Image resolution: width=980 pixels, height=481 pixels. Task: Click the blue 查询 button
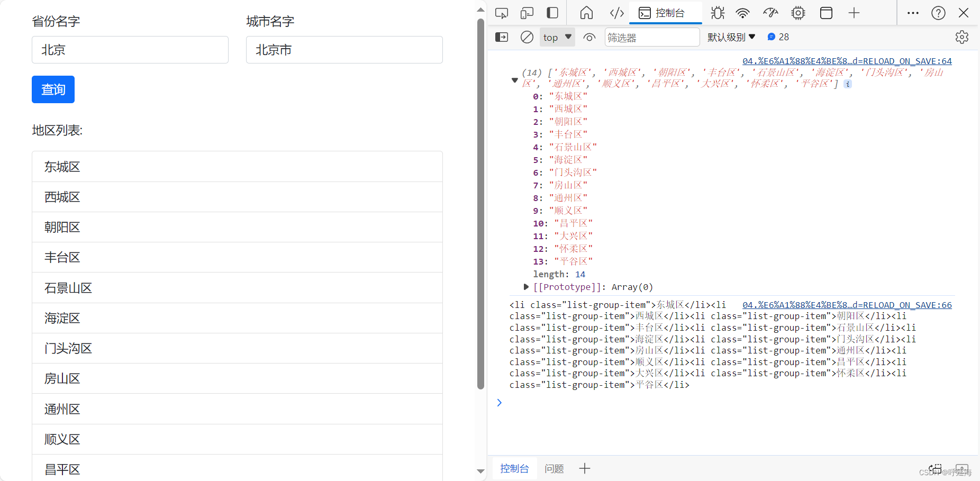tap(53, 89)
